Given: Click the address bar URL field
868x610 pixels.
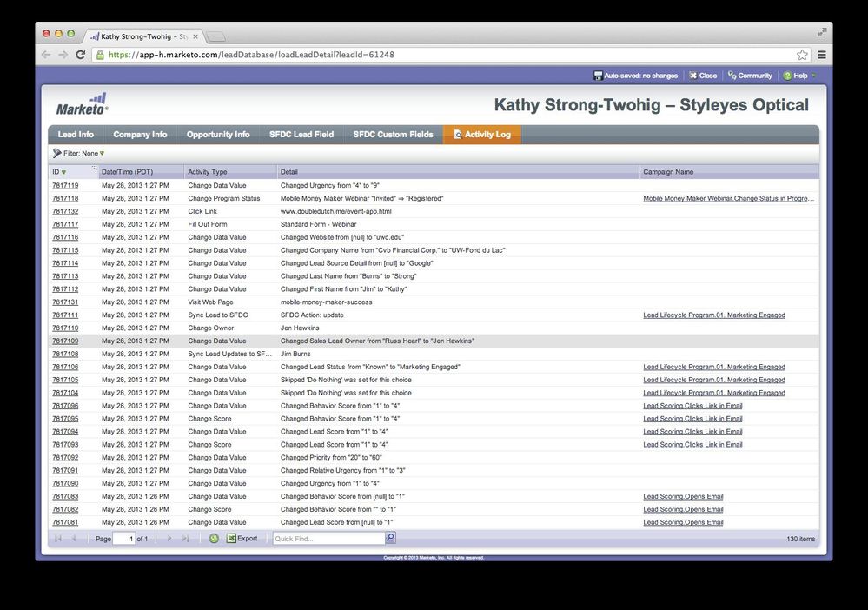Looking at the screenshot, I should (443, 55).
